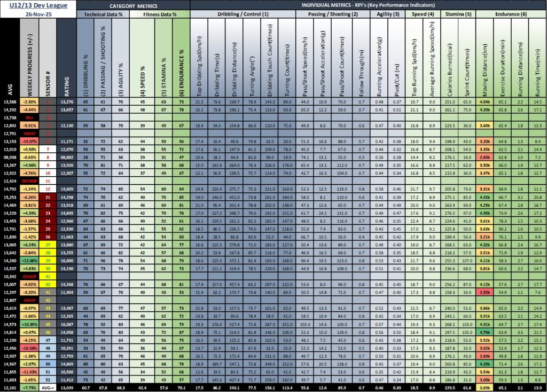
Task: Select the red INJ+ status cell
Action: pos(29,117)
